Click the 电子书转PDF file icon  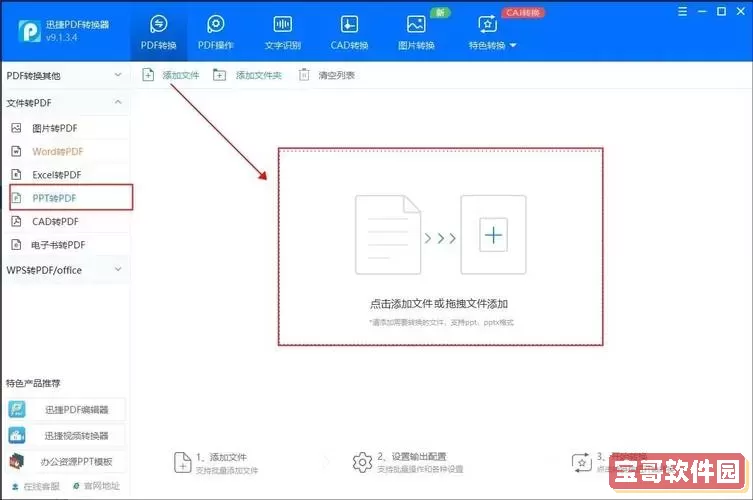click(x=16, y=244)
